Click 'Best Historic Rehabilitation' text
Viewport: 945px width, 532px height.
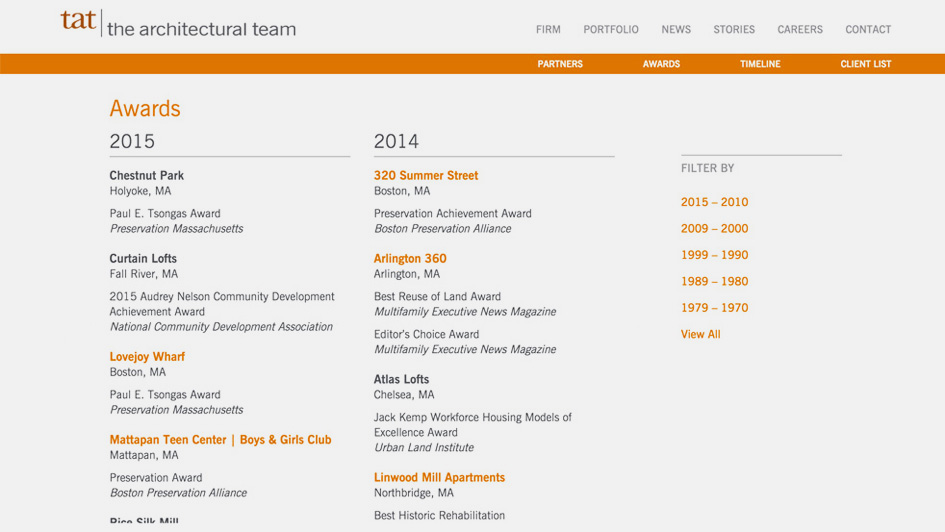coord(439,516)
